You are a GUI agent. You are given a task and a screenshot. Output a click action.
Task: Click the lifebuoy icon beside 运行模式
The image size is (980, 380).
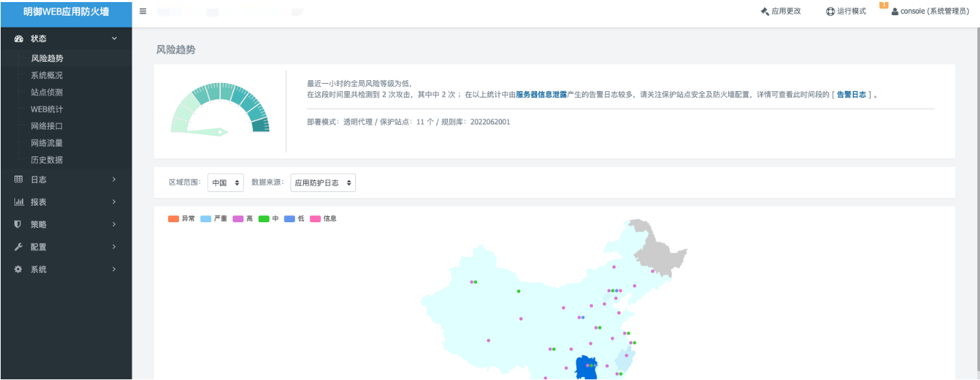pos(830,12)
